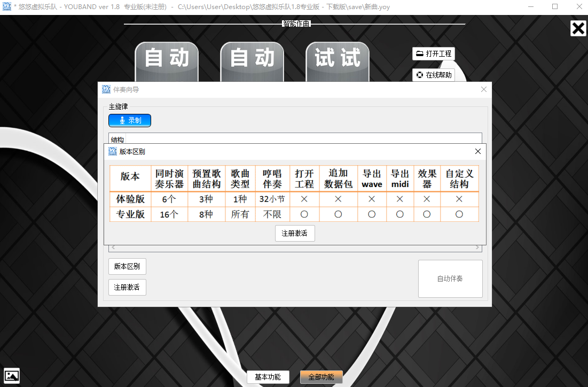This screenshot has width=588, height=387.
Task: Click the 6个 cell in 体验版 row
Action: pyautogui.click(x=169, y=199)
